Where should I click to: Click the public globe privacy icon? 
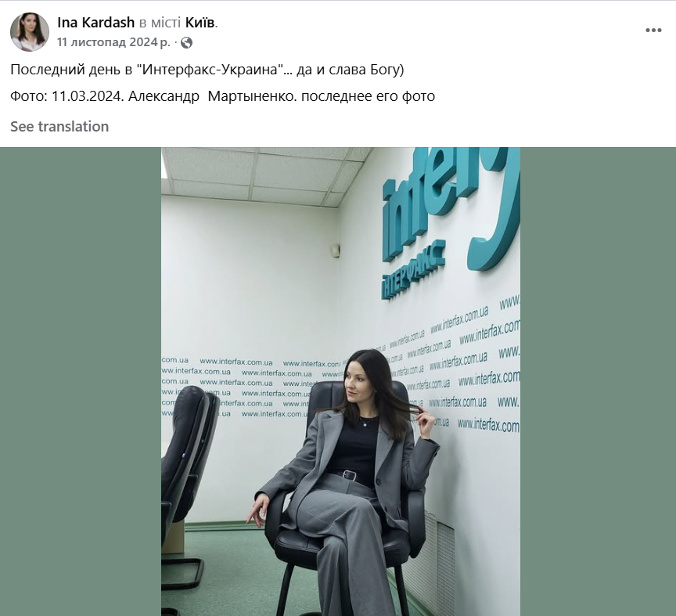coord(186,43)
